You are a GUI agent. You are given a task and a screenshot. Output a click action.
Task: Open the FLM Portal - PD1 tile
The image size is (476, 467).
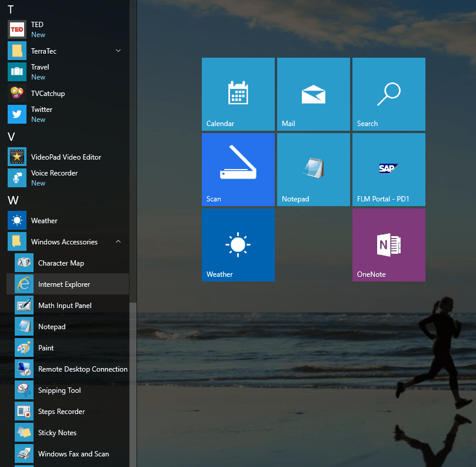click(388, 170)
